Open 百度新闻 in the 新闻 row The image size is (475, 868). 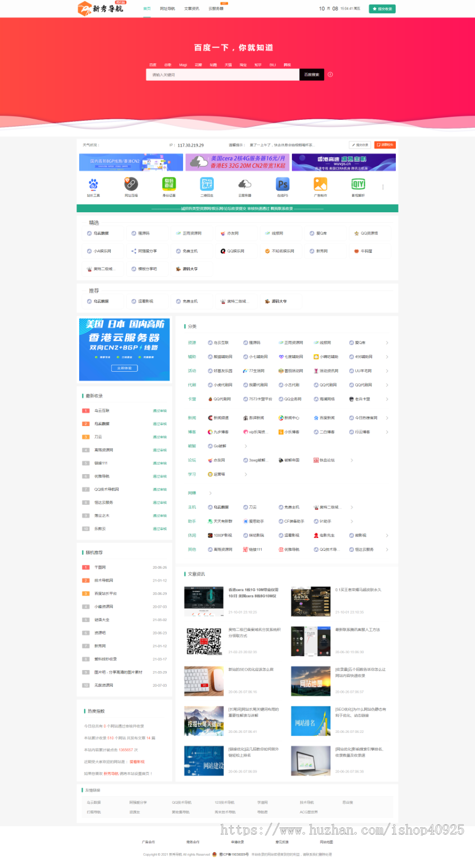[x=324, y=418]
